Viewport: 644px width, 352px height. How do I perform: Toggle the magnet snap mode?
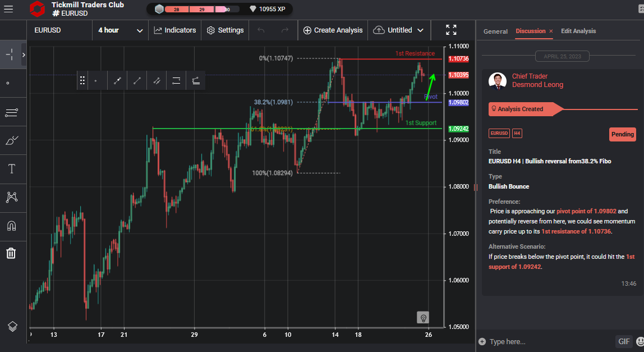tap(11, 226)
